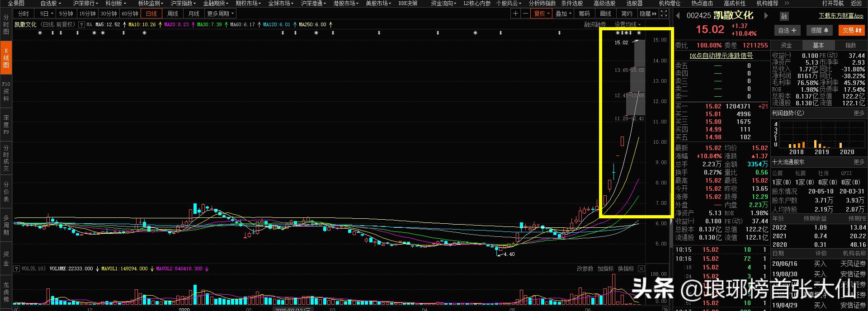Toggle fullscreen chart expand icon
This screenshot has width=868, height=311.
tap(664, 14)
